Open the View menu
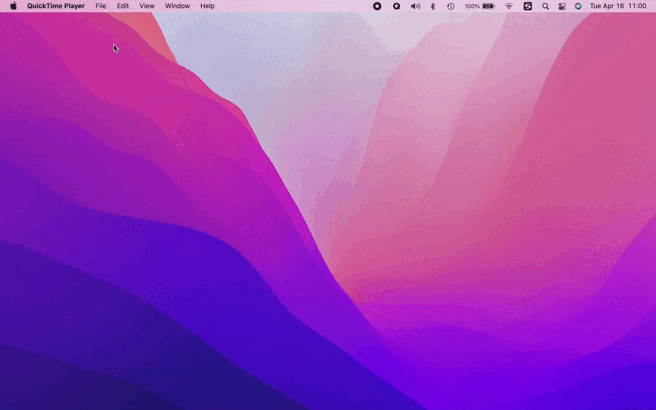 147,6
